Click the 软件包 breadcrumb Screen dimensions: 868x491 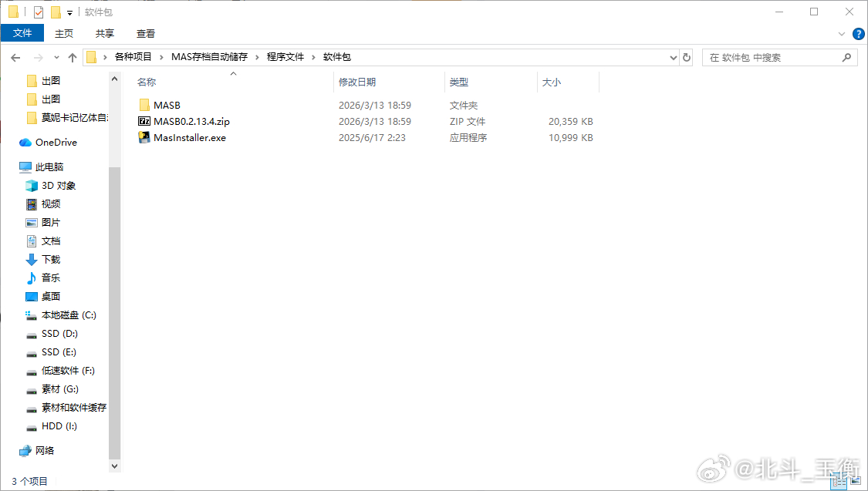tap(336, 57)
